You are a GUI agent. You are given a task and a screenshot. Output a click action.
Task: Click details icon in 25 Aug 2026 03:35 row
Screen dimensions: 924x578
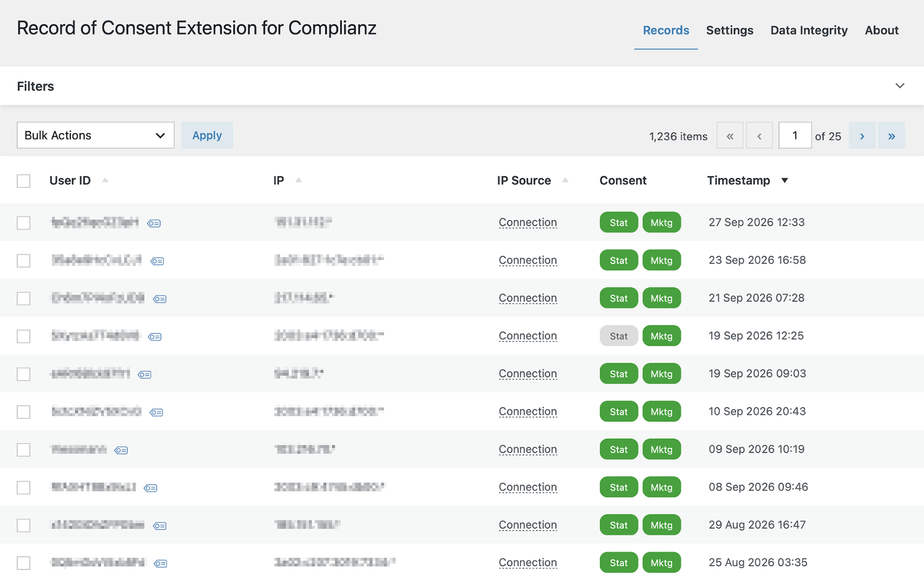point(160,564)
